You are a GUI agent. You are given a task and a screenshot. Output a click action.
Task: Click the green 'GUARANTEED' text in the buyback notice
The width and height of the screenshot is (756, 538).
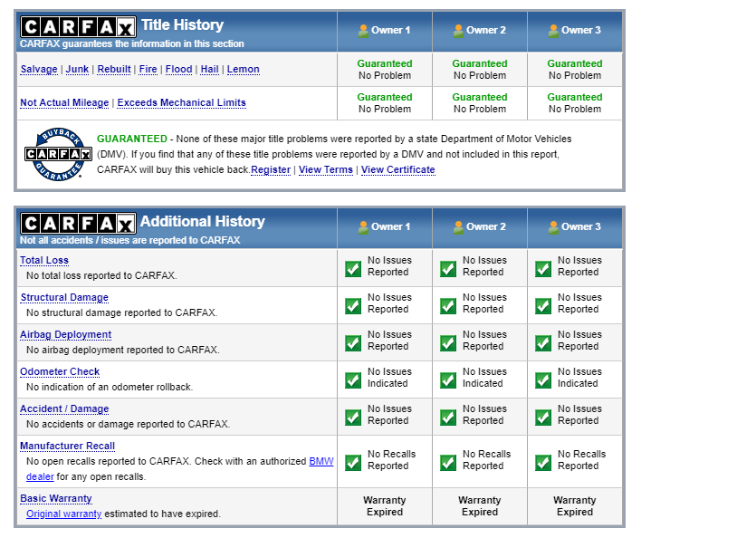tap(131, 139)
